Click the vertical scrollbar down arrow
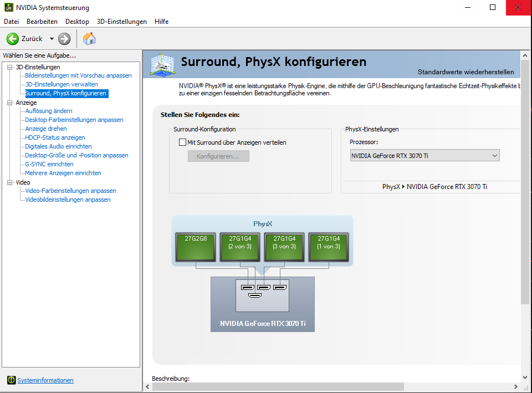The image size is (532, 393). 525,377
